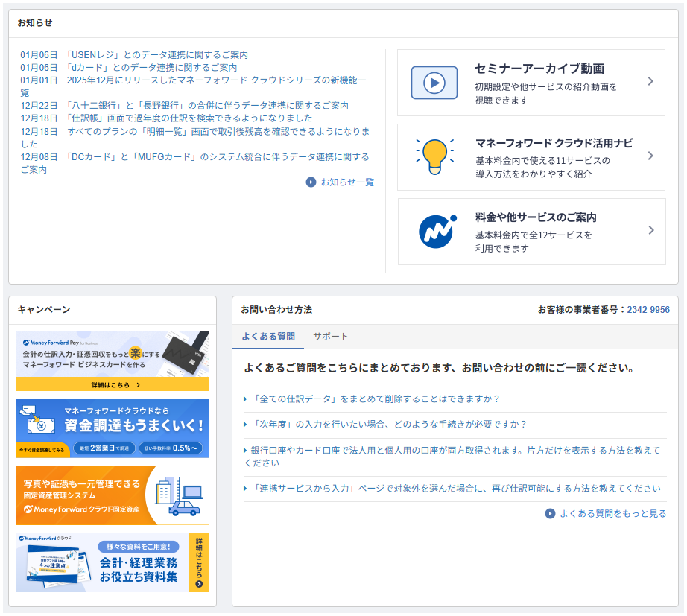Select the lightbulb icon for クラウド活用ナビ
This screenshot has width=687, height=616.
click(x=434, y=156)
